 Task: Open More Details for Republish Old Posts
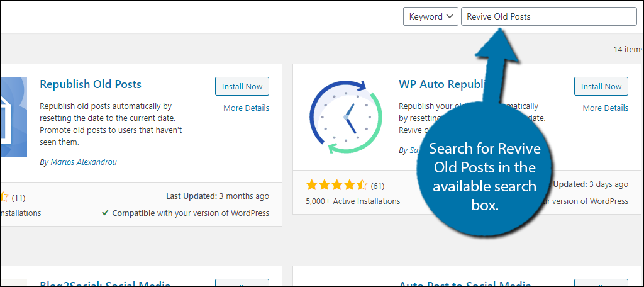tap(246, 108)
